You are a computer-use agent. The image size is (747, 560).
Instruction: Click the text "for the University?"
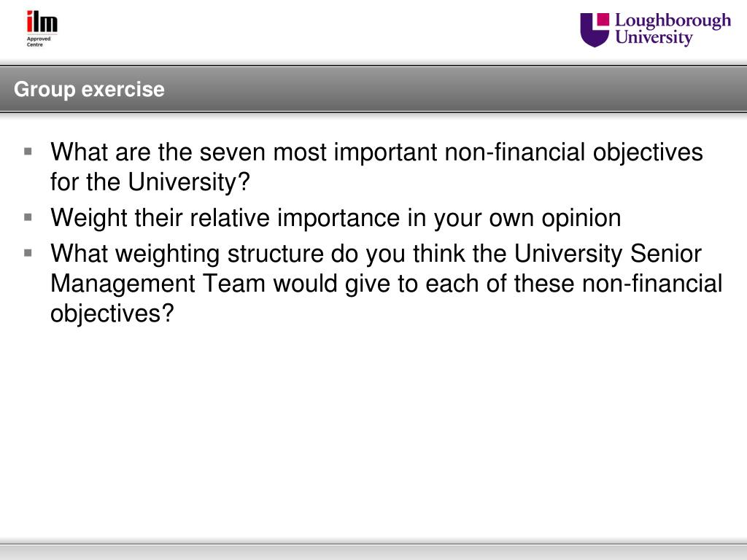tap(150, 182)
